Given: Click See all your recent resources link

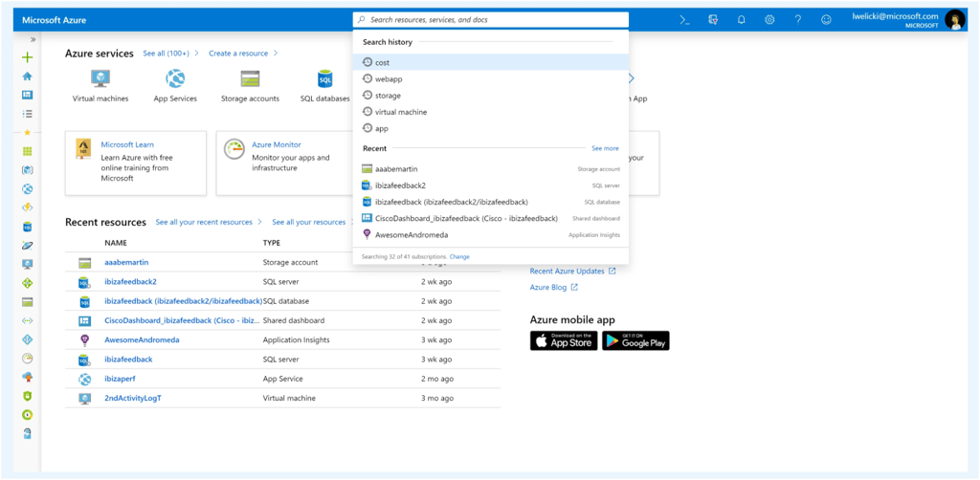Looking at the screenshot, I should pos(204,222).
